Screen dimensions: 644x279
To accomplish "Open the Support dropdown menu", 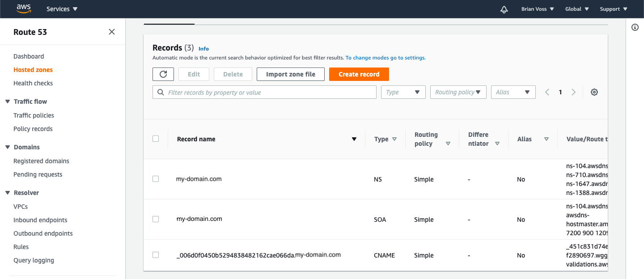I will point(614,9).
